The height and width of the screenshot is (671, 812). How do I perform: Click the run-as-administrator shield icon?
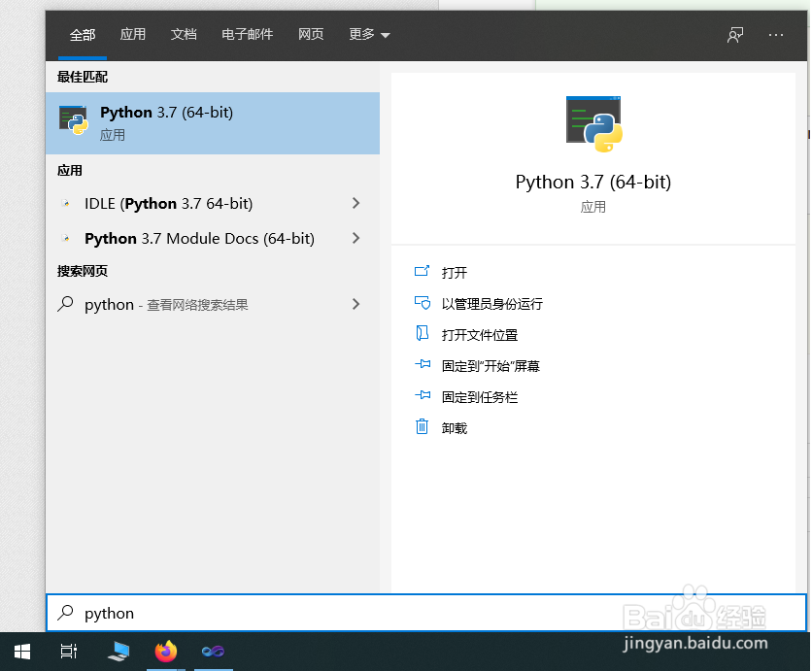click(423, 302)
